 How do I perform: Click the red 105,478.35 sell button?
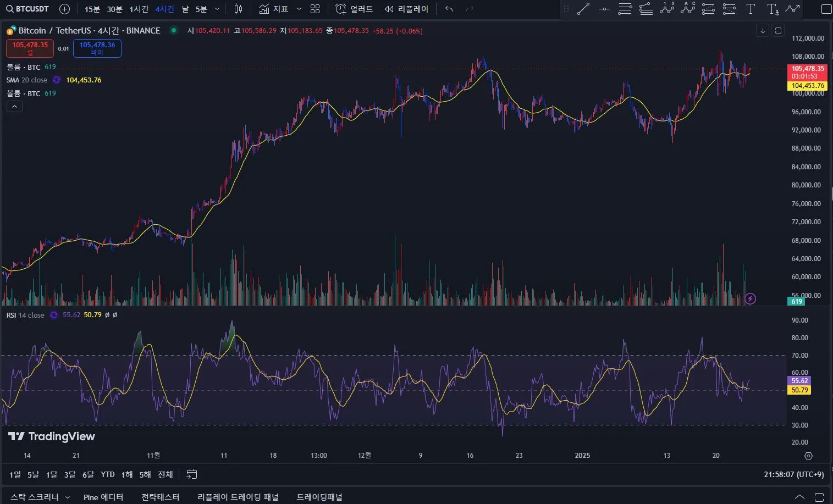coord(30,48)
